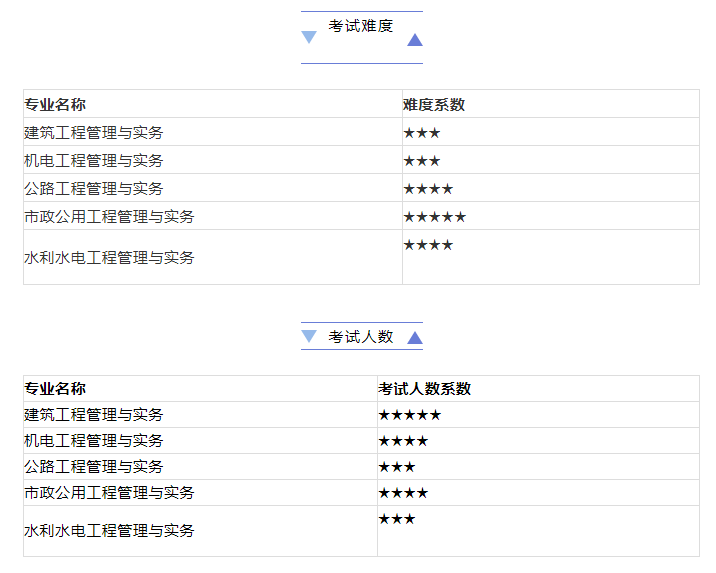This screenshot has width=716, height=573.
Task: Click 市政公用工程管理与实务 in the difficulty table
Action: [x=109, y=216]
